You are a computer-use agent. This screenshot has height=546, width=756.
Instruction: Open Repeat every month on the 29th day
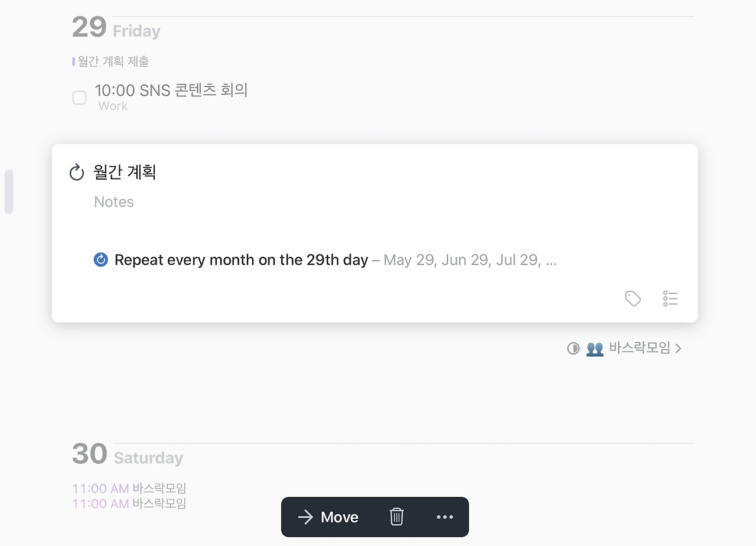(x=241, y=260)
